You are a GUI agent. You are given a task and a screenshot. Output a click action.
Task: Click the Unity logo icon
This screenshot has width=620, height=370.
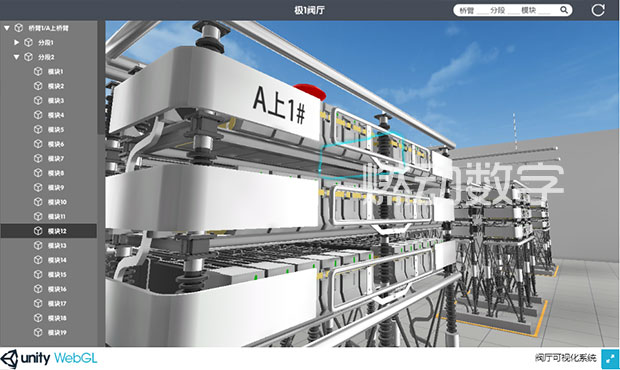pyautogui.click(x=9, y=359)
